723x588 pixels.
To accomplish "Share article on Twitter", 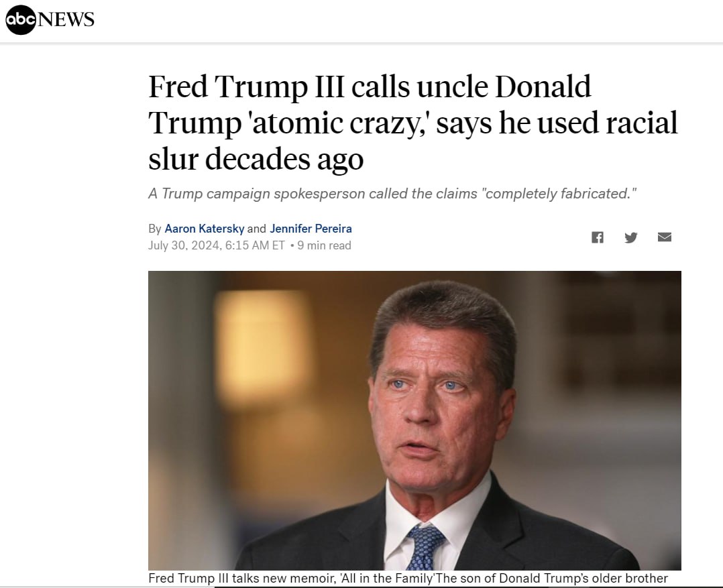I will [x=631, y=237].
